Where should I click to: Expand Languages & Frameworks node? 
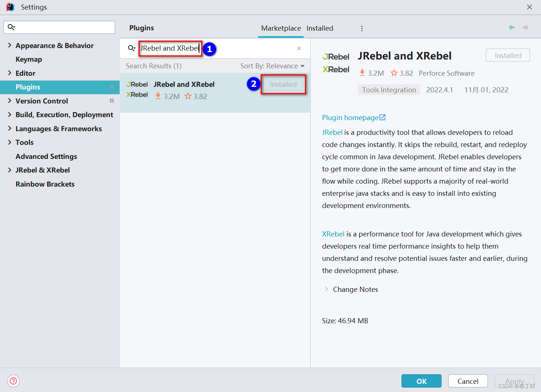pos(10,128)
